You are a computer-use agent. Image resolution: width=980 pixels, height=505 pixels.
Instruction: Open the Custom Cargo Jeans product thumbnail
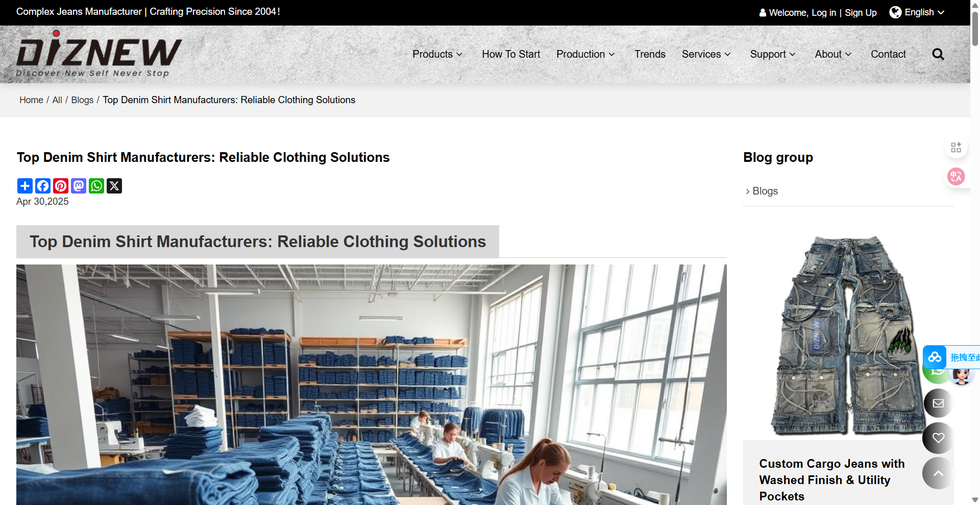click(848, 335)
